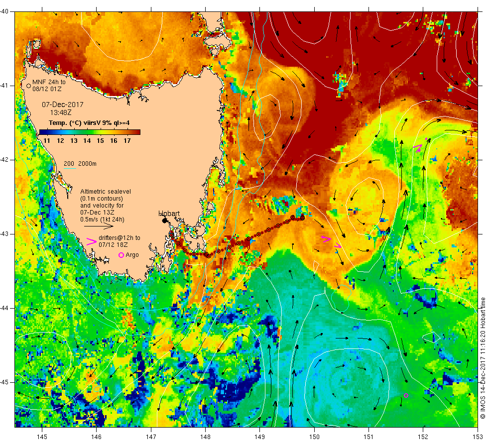Click the -44 latitude axis label

click(4, 308)
